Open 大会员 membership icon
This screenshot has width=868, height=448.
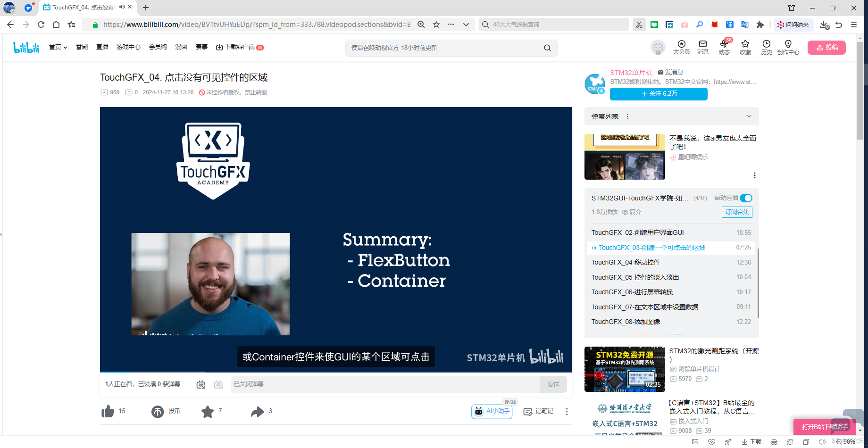(681, 47)
